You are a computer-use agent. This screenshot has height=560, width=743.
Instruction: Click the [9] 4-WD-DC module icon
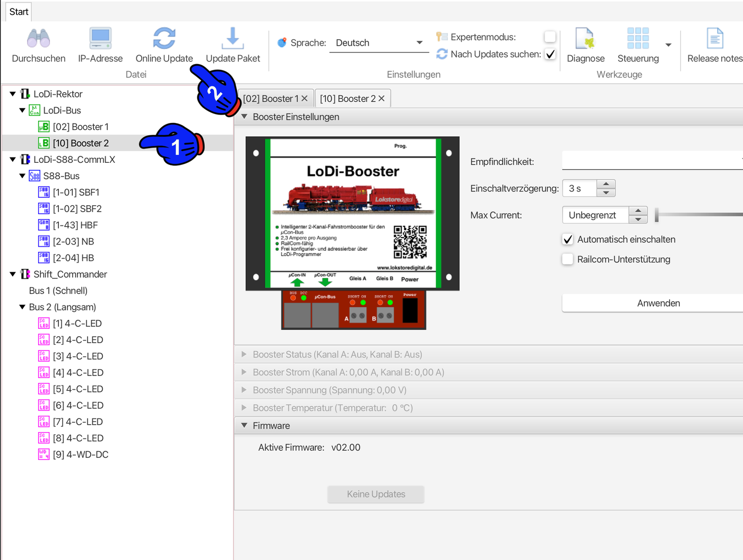tap(44, 454)
